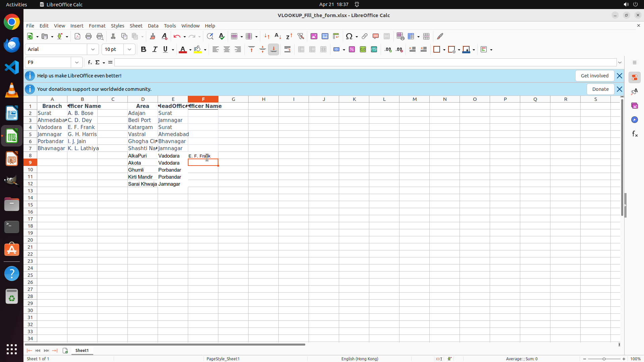Toggle Italic text style

(155, 49)
